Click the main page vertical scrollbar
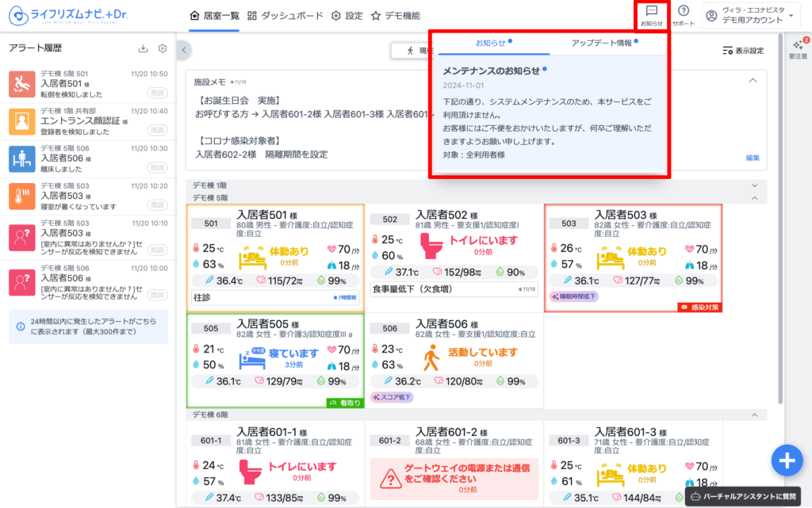812x508 pixels. 780,217
